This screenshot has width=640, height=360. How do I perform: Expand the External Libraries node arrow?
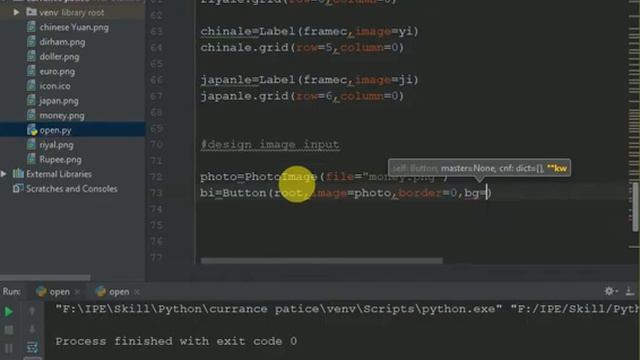coord(4,174)
